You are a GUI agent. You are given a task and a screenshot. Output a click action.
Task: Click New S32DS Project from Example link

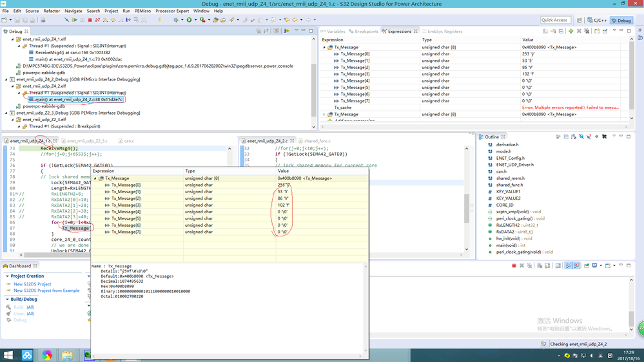(46, 291)
